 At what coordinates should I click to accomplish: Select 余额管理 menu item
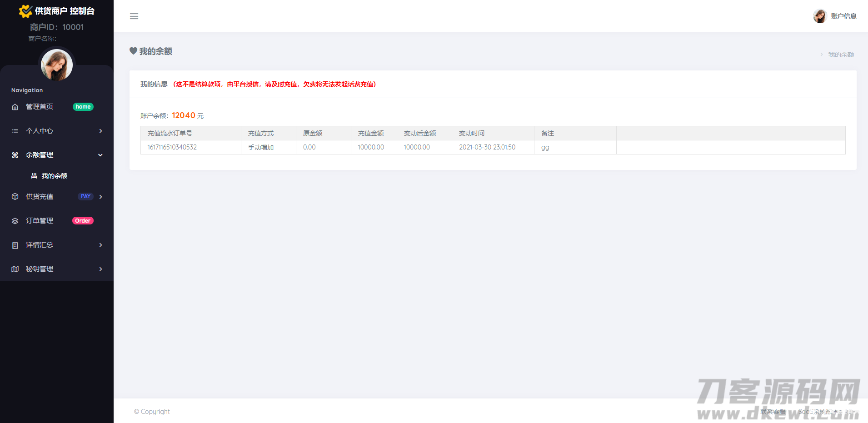[40, 155]
